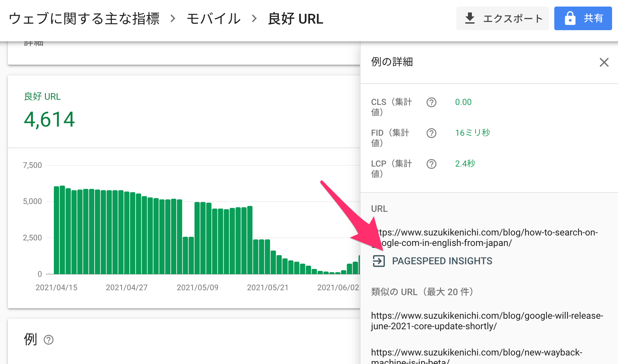Click the 2021/04/27 chart date label

[x=127, y=288]
